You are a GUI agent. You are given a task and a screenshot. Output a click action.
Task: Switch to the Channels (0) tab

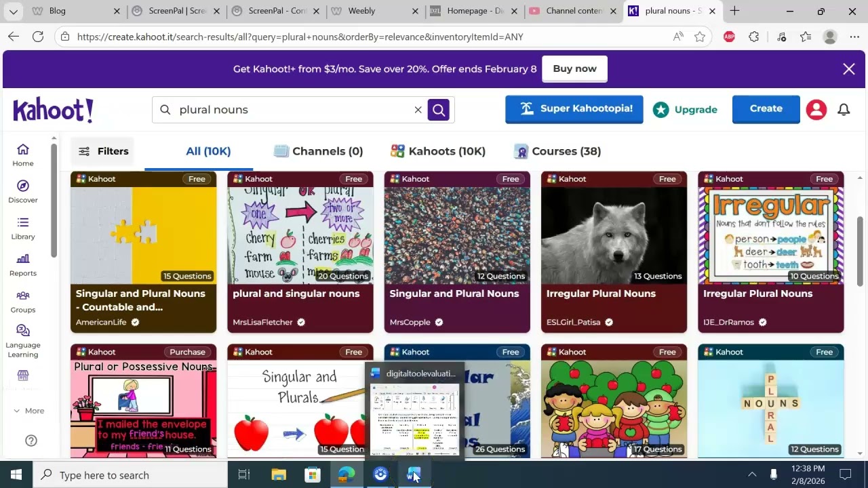tap(319, 151)
